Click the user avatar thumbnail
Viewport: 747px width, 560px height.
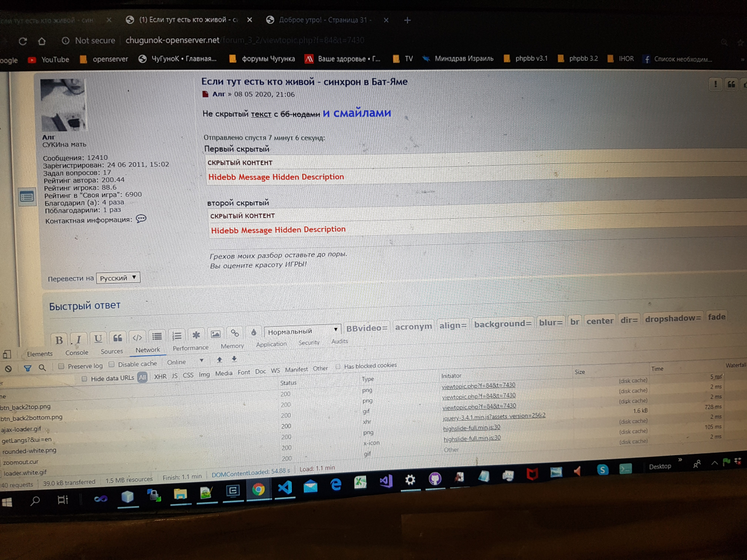click(x=64, y=106)
